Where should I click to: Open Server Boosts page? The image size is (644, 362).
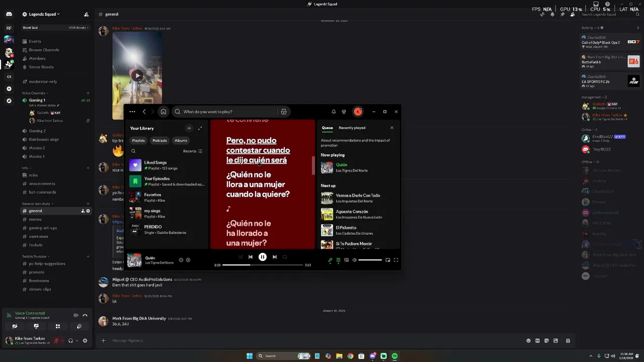[41, 67]
